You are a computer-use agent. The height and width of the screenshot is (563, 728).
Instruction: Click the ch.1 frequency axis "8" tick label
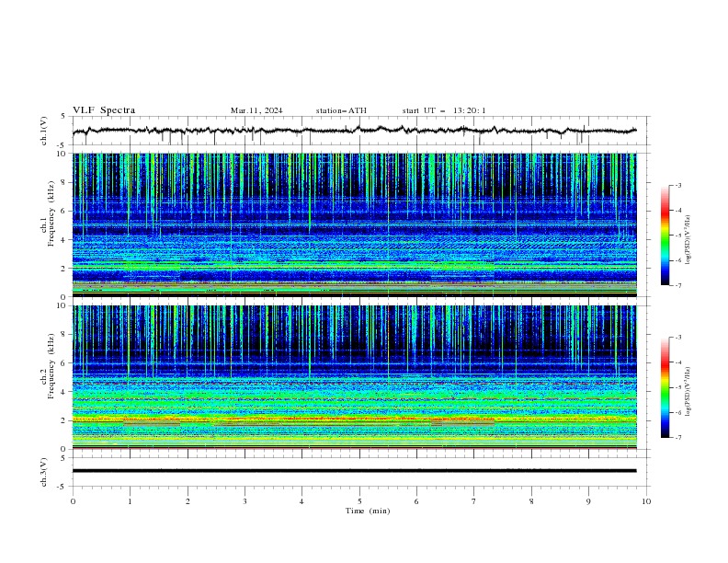(63, 182)
